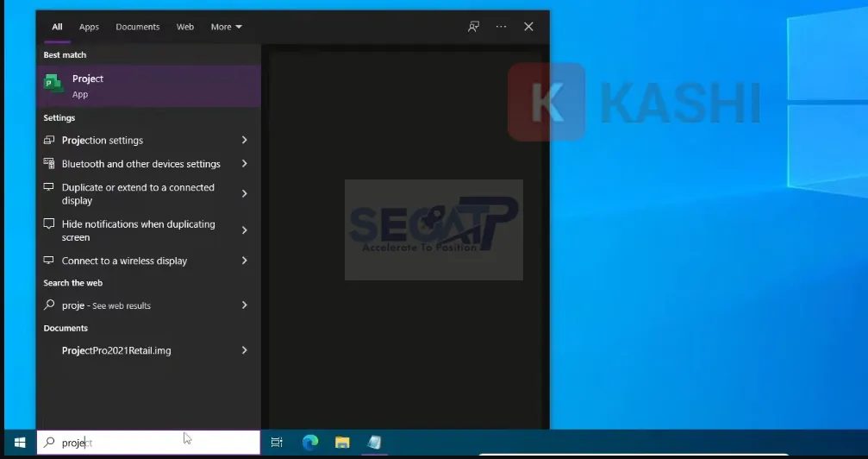Click the highlighted notepad-like app on the taskbar
This screenshot has width=868, height=459.
click(375, 443)
